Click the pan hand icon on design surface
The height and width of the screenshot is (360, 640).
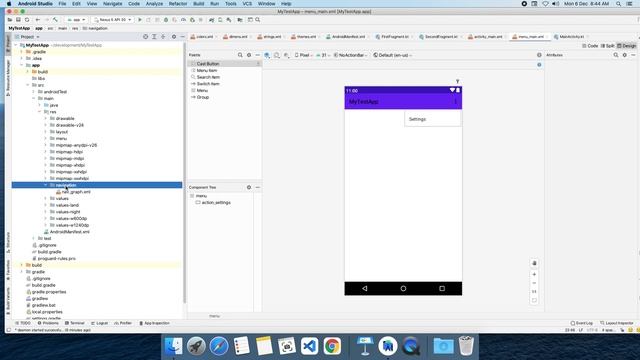point(534,263)
